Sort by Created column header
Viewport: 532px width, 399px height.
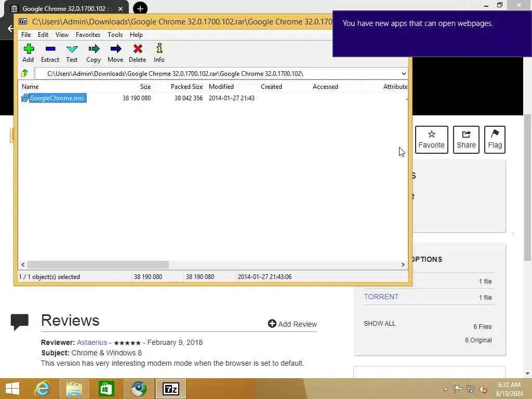pyautogui.click(x=271, y=87)
